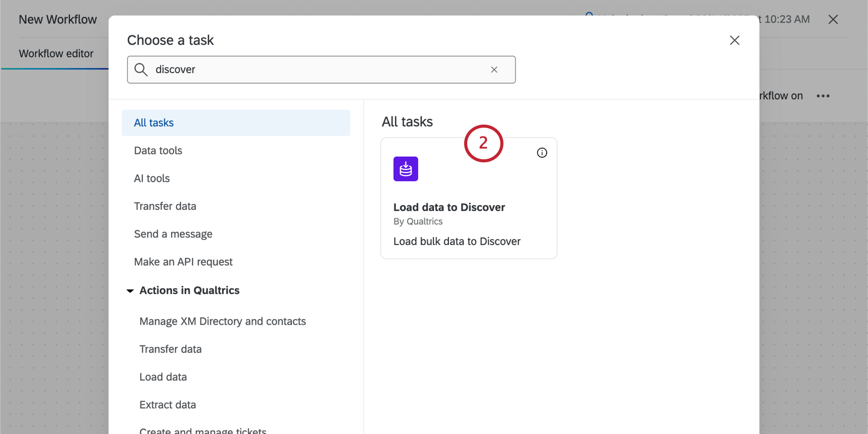
Task: Select Make an API request category
Action: point(183,262)
